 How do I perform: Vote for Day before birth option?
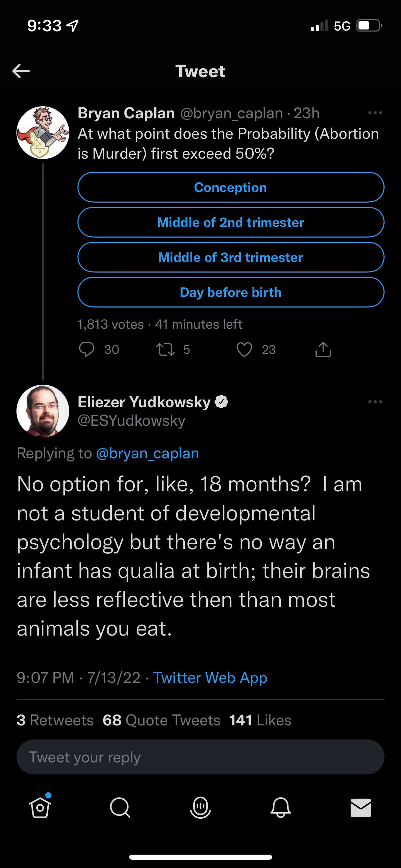click(230, 292)
